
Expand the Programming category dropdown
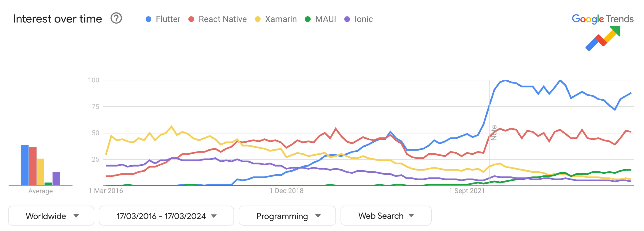pos(287,216)
